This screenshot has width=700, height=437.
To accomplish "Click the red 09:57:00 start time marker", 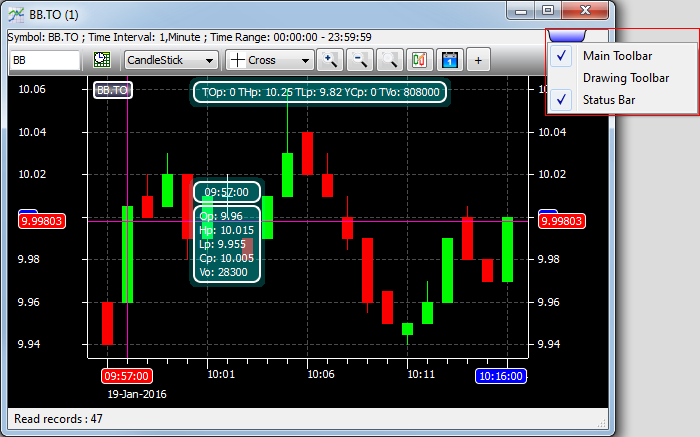I will 127,377.
